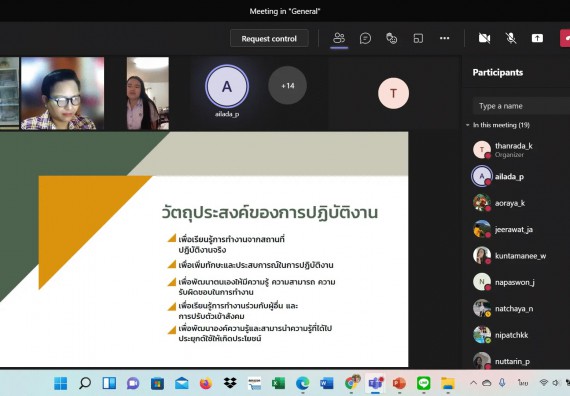Click aoraya_k's avatar icon
This screenshot has height=396, width=570.
(x=482, y=203)
